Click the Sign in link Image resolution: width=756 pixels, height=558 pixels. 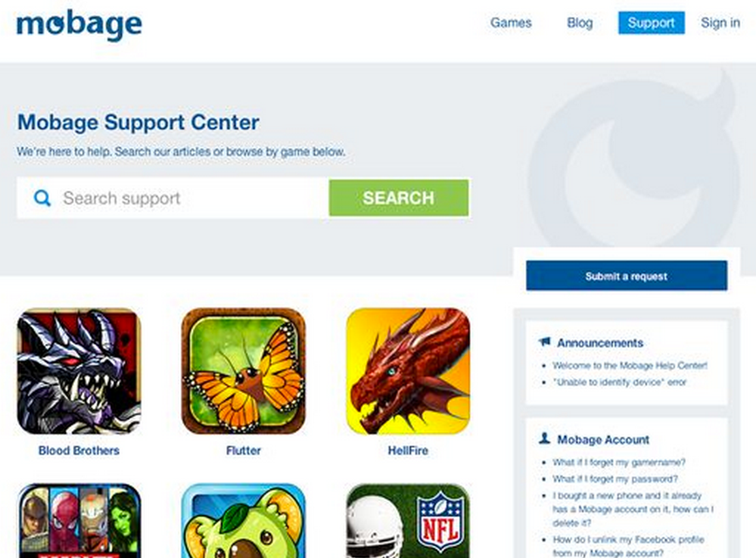tap(720, 23)
